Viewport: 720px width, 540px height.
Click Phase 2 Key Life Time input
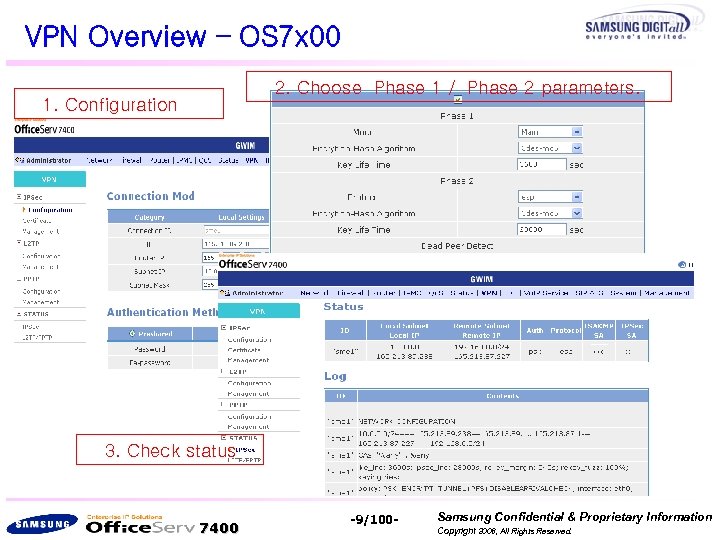[542, 229]
